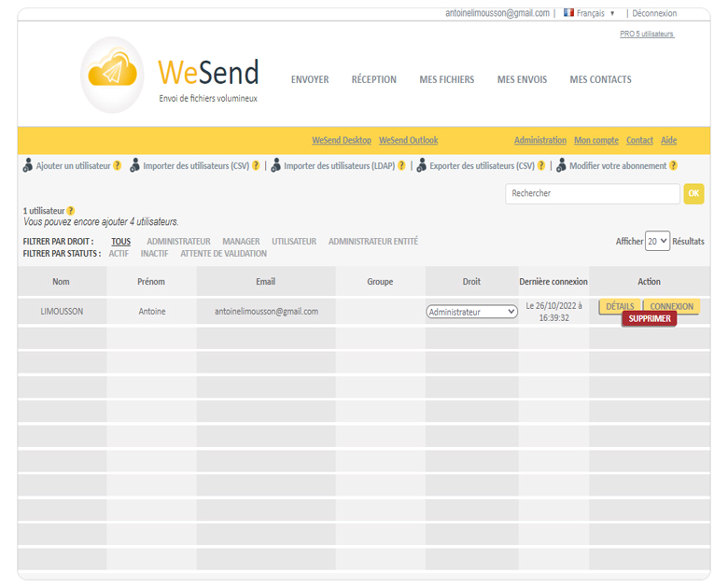Filter by ACTIF status
728x588 pixels.
[119, 254]
